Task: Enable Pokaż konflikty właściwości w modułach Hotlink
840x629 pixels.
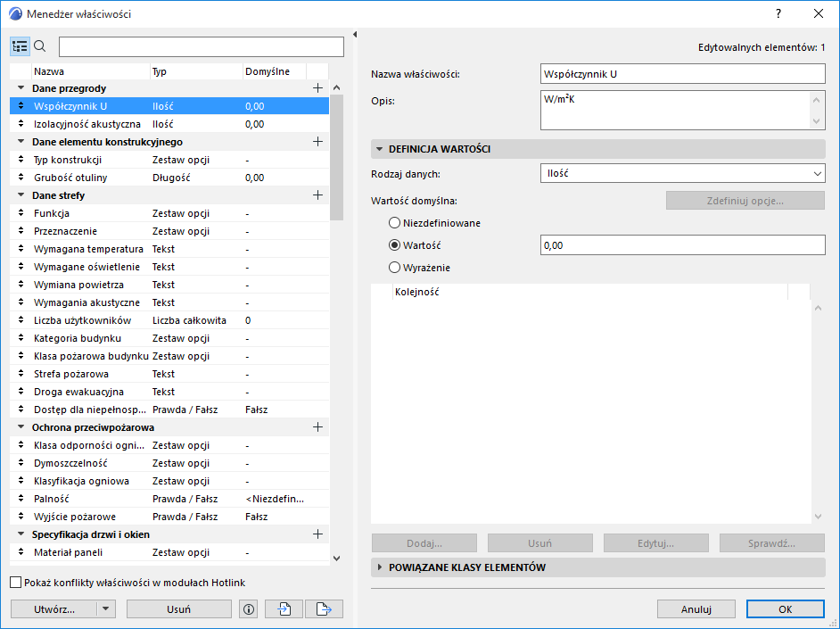Action: click(x=16, y=583)
